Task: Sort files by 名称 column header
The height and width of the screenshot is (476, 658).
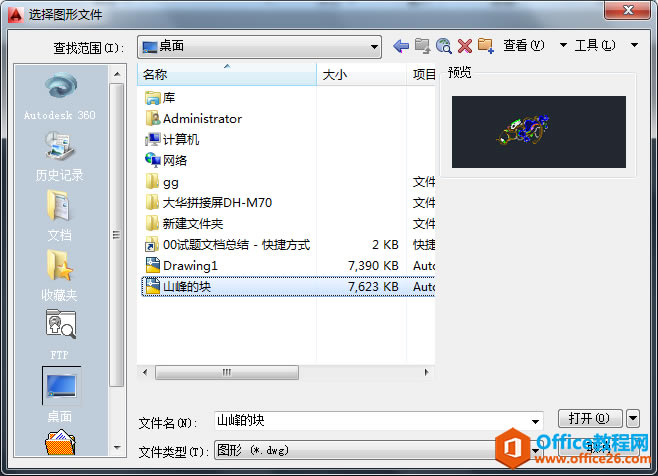Action: click(x=227, y=75)
